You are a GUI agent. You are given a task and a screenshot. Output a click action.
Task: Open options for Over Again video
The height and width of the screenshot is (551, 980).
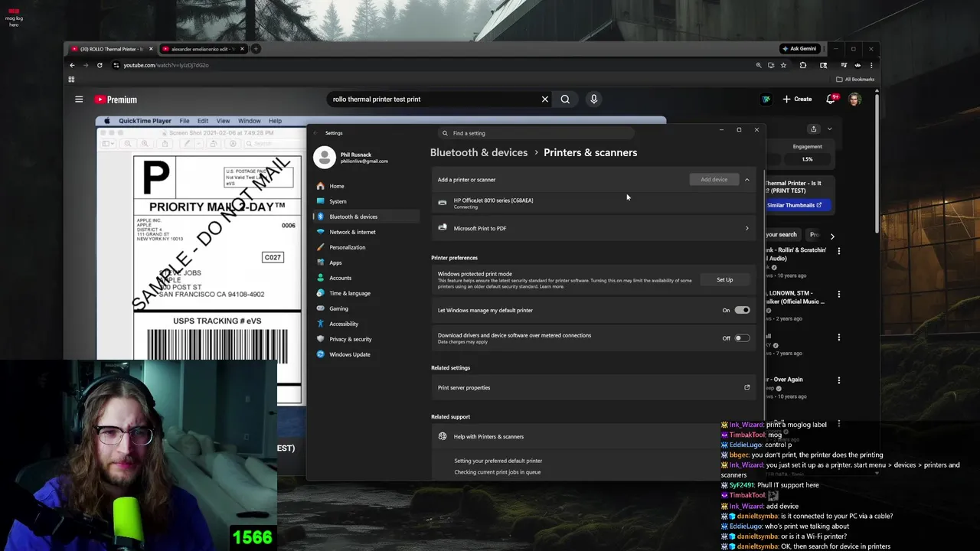click(x=839, y=380)
